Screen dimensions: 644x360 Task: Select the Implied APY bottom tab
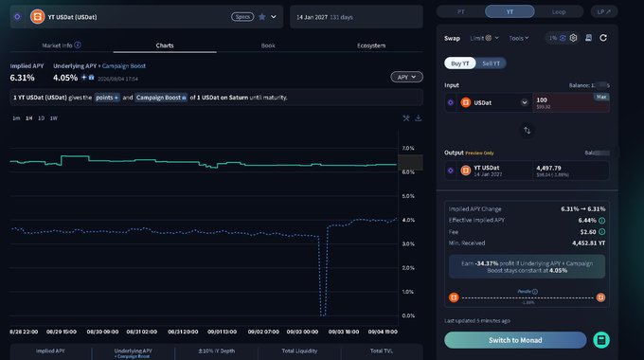[50, 351]
